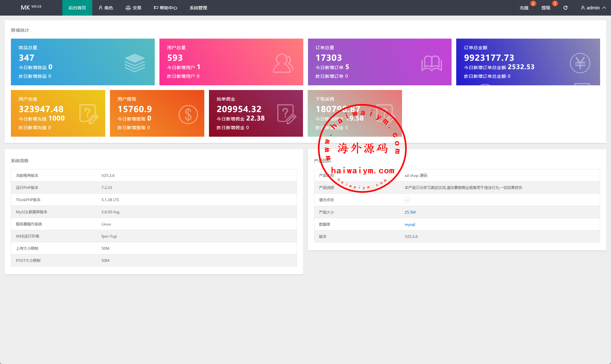Viewport: 611px width, 364px height.
Task: Click the small round icon beside 请勿点击
Action: (x=407, y=200)
